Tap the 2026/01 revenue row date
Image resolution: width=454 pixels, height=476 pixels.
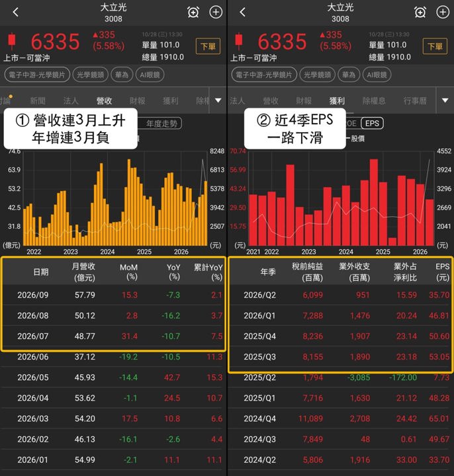click(x=33, y=460)
